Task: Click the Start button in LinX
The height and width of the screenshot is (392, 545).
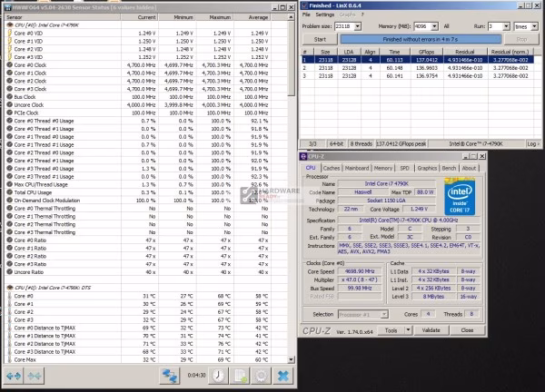Action: [x=320, y=39]
